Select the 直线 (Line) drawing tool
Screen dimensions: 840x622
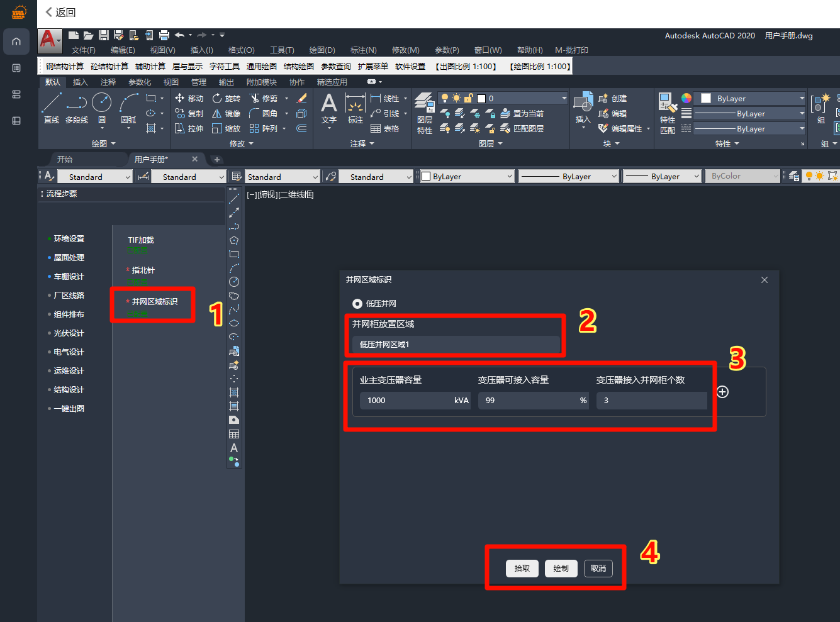[x=52, y=107]
